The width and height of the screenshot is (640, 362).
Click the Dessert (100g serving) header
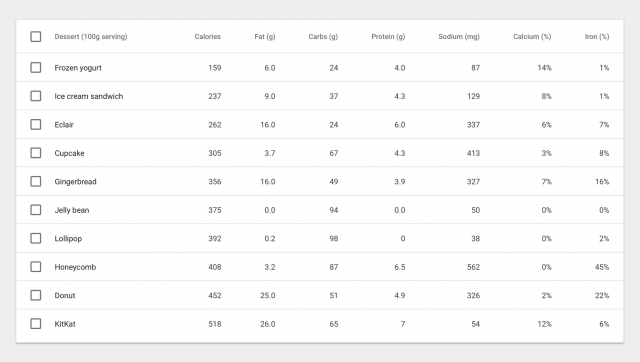pyautogui.click(x=91, y=37)
